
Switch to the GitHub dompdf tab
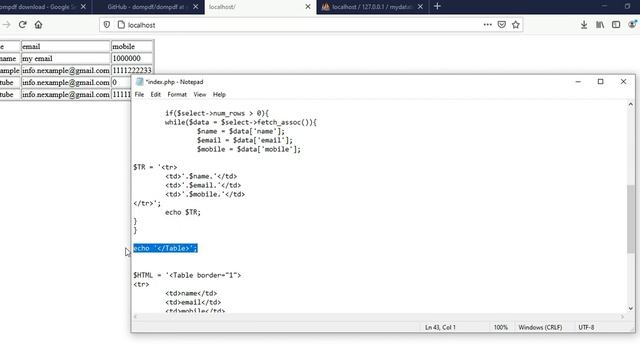145,7
